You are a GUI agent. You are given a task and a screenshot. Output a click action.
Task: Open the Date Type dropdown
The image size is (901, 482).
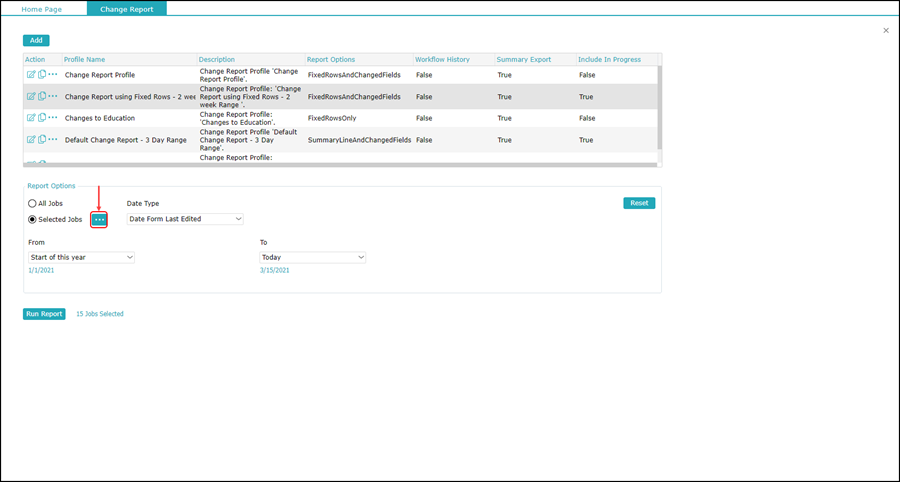185,219
